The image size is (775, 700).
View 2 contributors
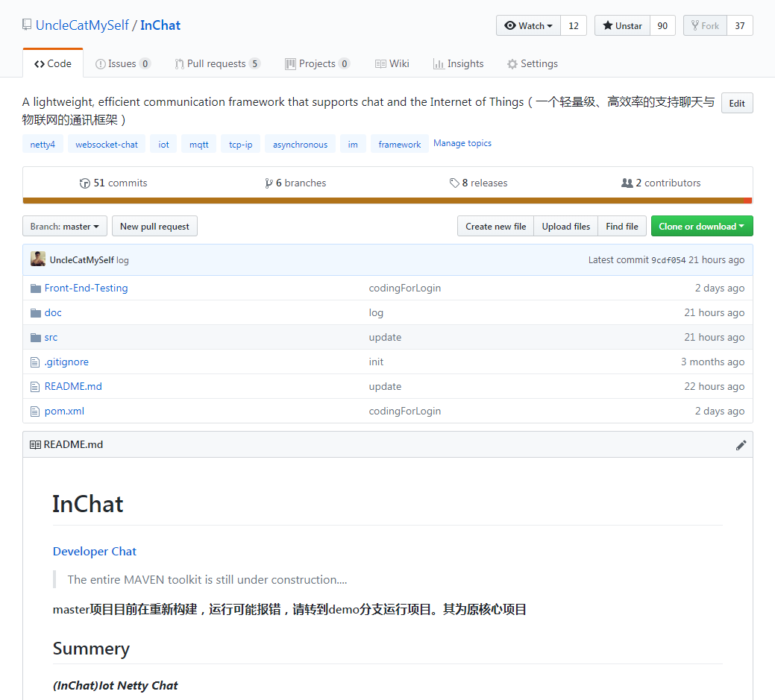pyautogui.click(x=661, y=183)
